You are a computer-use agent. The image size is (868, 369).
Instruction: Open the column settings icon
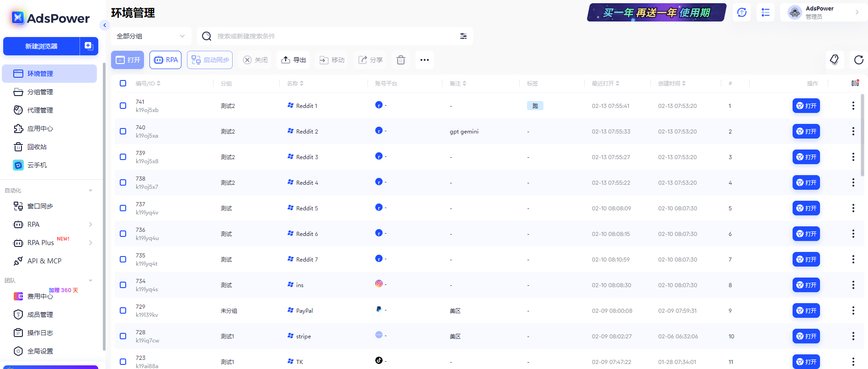point(855,83)
